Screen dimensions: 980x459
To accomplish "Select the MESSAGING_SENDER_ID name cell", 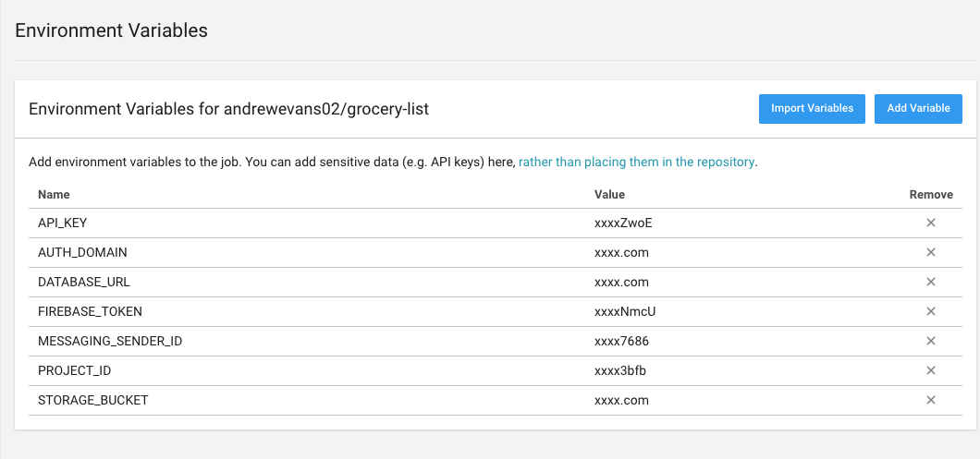I will [110, 341].
